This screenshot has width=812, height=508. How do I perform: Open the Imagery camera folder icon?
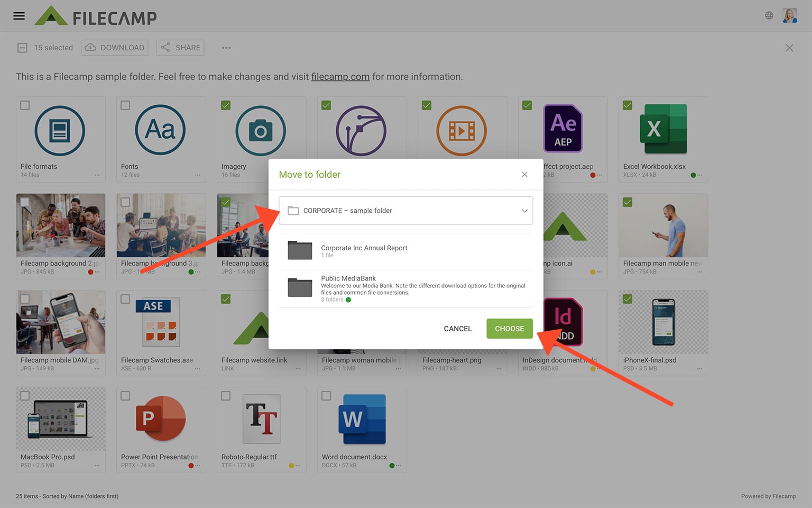261,131
